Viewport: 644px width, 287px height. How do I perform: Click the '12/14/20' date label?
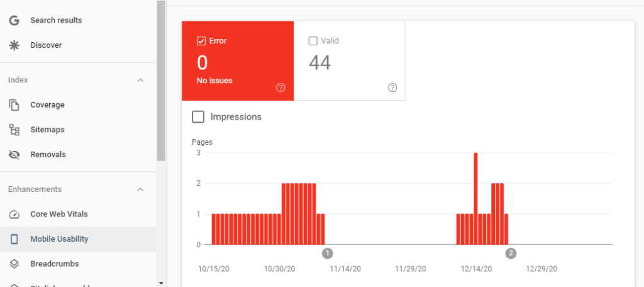[477, 269]
